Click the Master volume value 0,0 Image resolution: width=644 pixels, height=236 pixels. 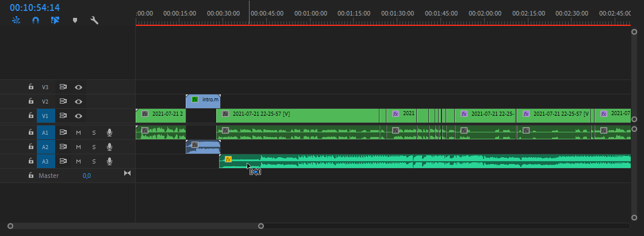86,176
